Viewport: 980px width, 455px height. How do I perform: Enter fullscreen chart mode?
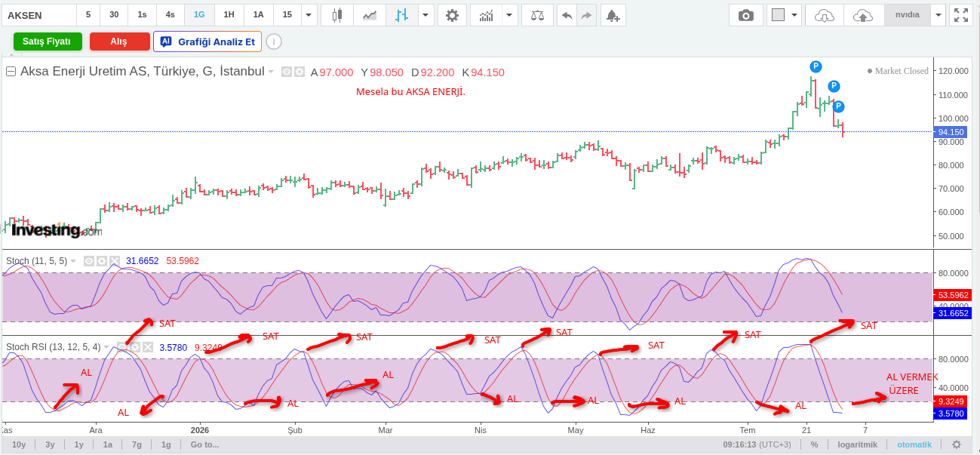960,15
